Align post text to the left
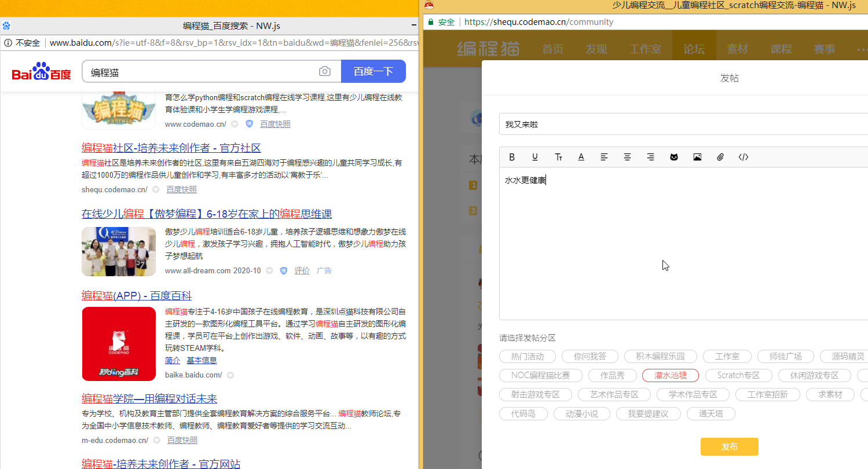This screenshot has width=868, height=469. click(605, 157)
